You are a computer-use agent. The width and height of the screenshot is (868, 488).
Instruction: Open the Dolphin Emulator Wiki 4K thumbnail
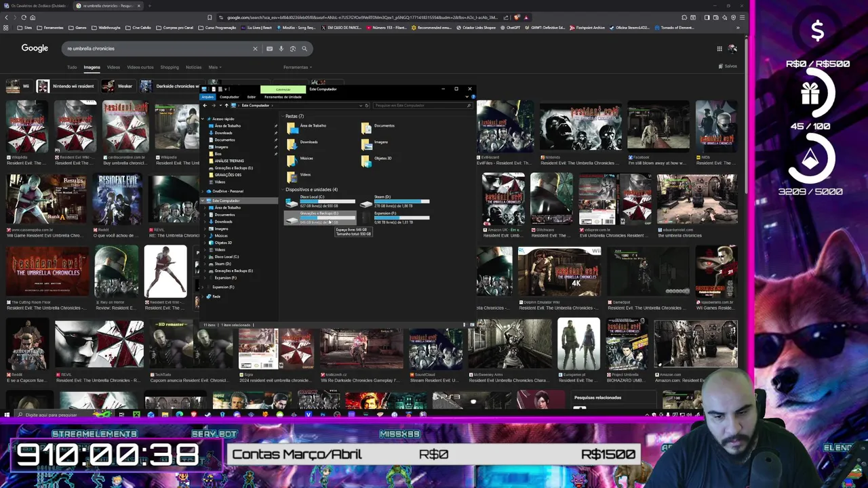coord(559,271)
